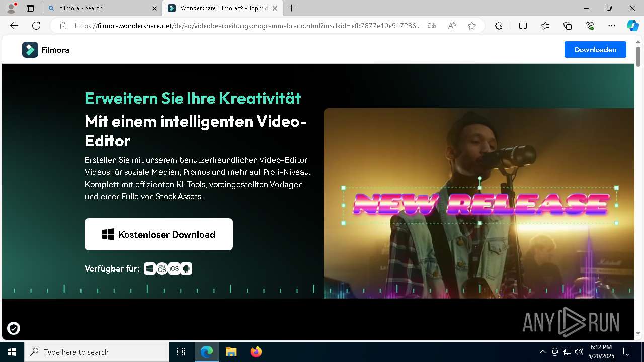Screen dimensions: 644x362
Task: Select the Wondershare Filmora tab
Action: coord(223,8)
